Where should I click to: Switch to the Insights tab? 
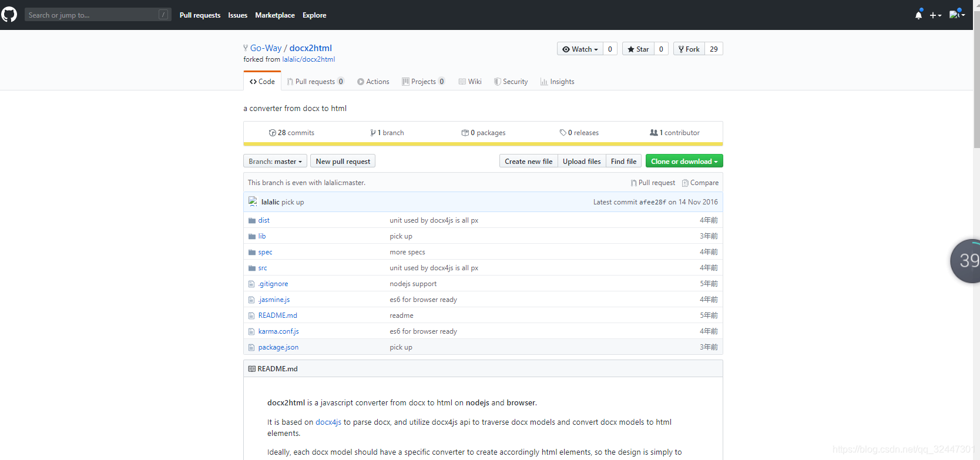pos(557,82)
